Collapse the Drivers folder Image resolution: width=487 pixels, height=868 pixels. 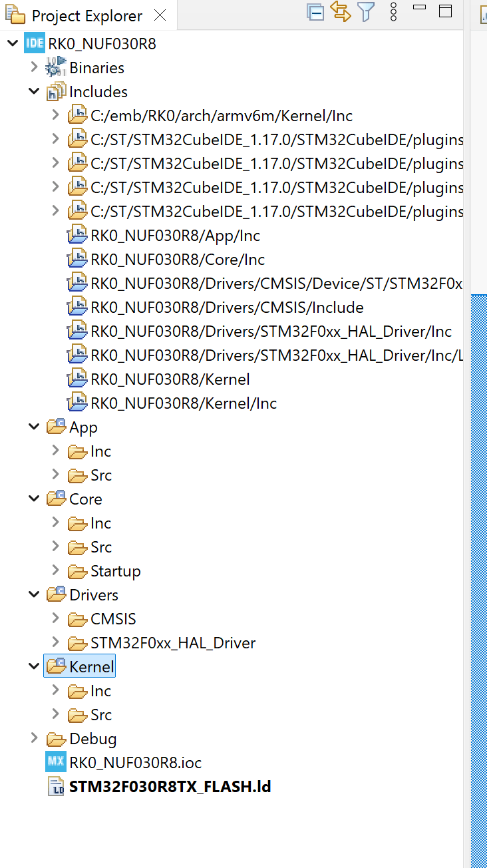point(35,594)
